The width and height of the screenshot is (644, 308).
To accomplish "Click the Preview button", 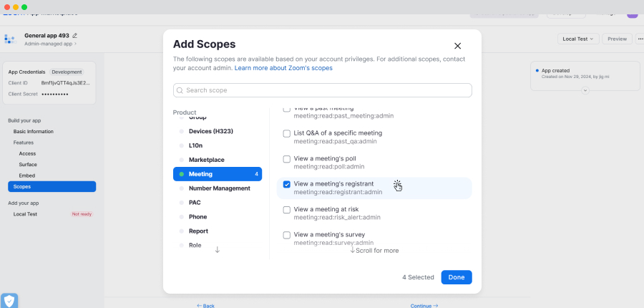I will click(x=617, y=39).
